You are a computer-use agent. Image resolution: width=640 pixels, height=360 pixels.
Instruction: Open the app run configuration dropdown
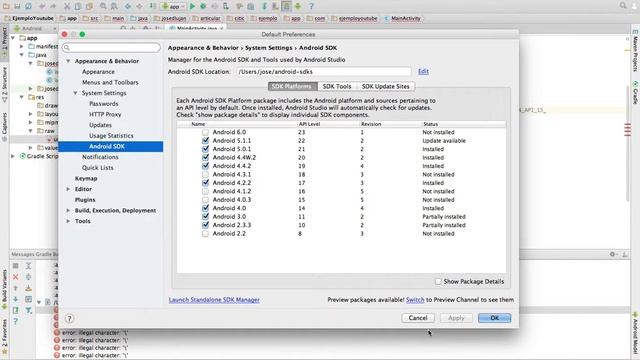click(x=173, y=6)
